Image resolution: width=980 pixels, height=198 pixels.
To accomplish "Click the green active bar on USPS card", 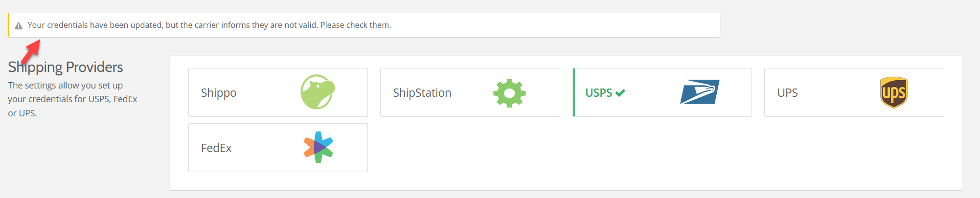I will point(574,92).
